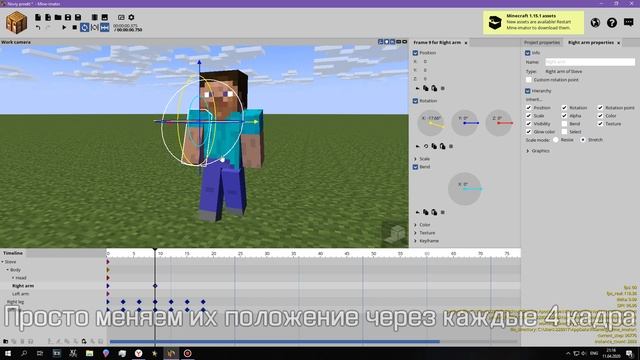Switch to the Project properties tab
The image size is (640, 360).
click(542, 42)
